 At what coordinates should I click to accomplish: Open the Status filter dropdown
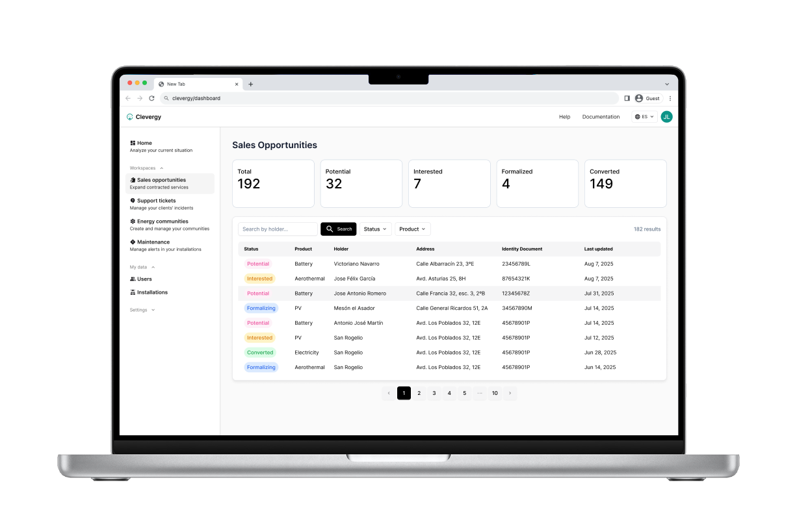click(x=376, y=229)
